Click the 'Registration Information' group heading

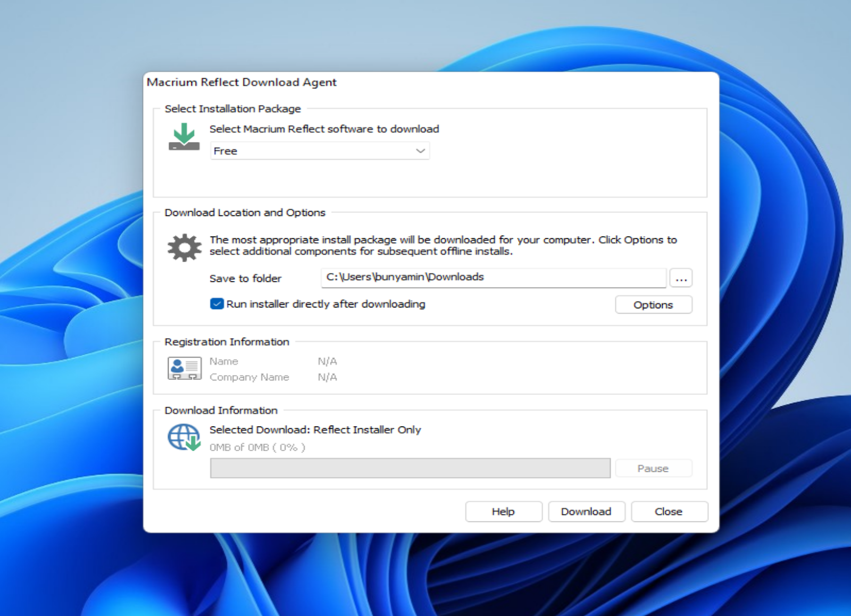(227, 342)
